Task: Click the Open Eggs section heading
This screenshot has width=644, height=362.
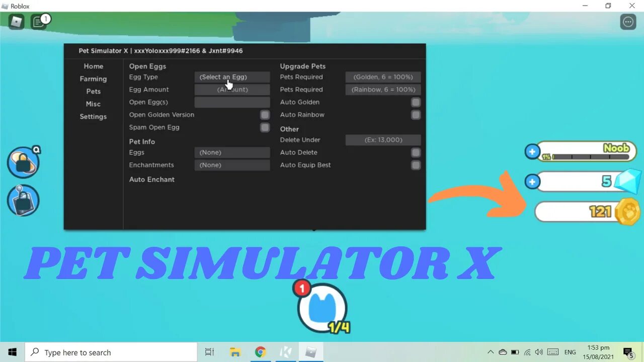Action: pos(147,66)
